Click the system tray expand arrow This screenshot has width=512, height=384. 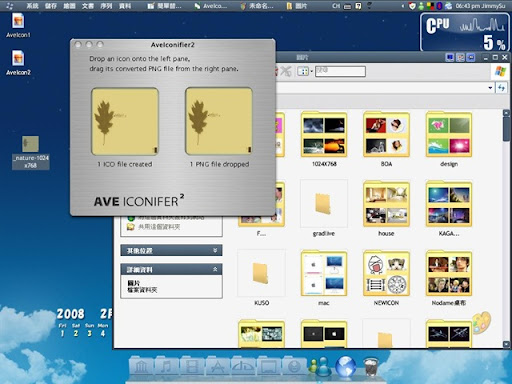point(403,6)
